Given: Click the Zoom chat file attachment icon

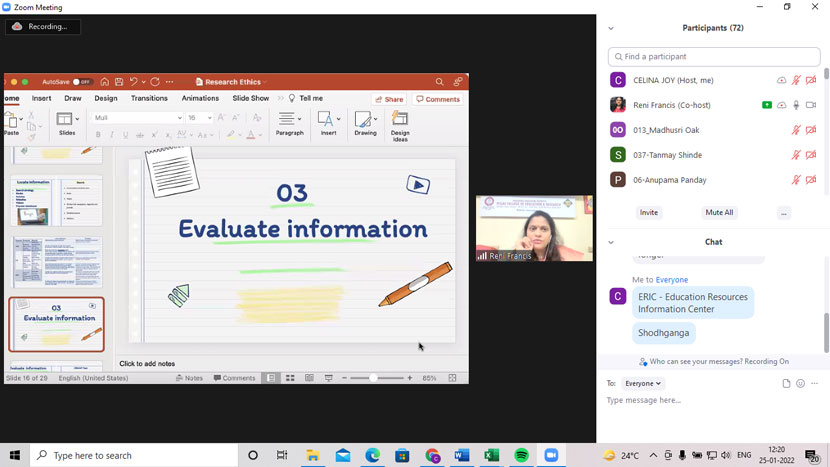Looking at the screenshot, I should [x=786, y=383].
